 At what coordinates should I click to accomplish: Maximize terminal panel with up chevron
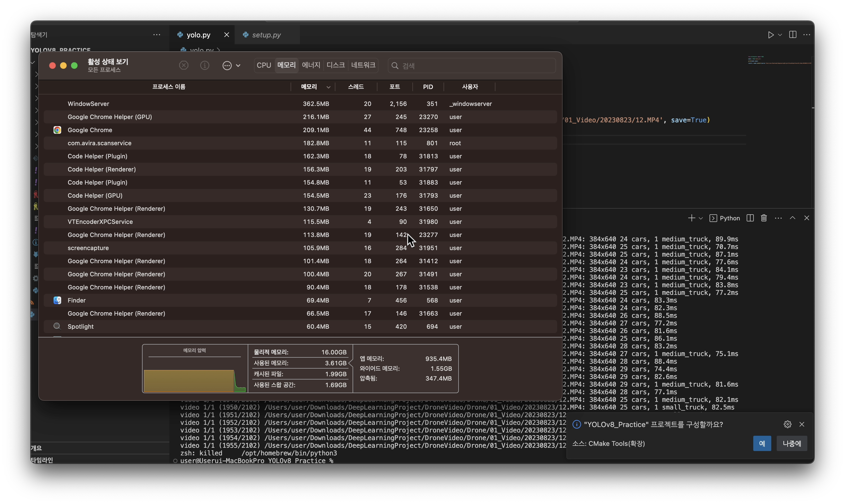pos(792,218)
